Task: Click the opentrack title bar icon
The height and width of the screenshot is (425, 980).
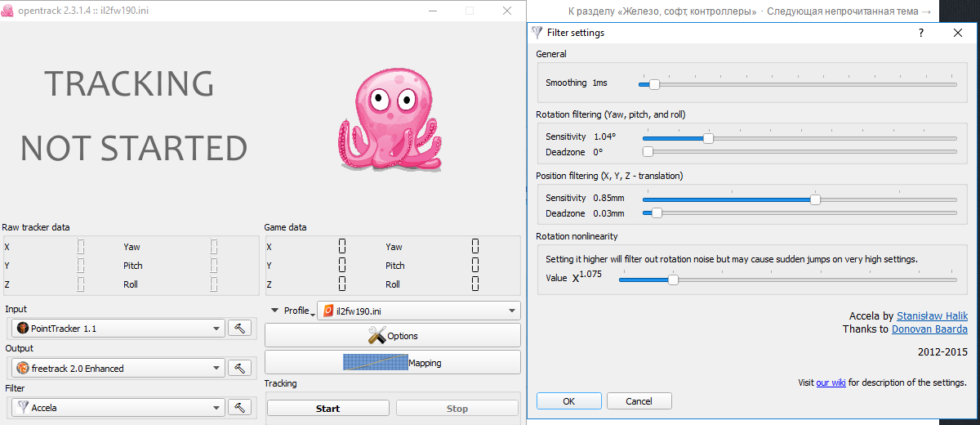Action: click(x=8, y=11)
